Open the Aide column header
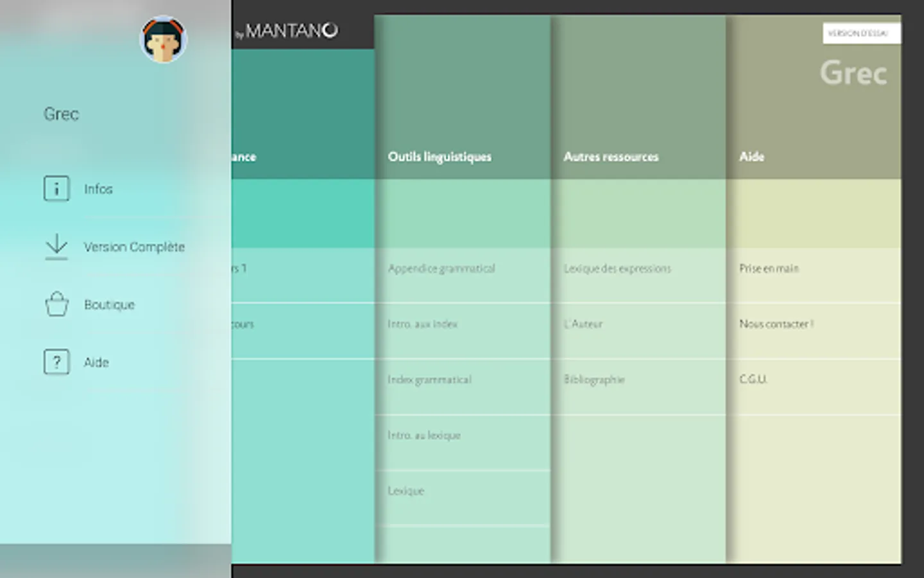The image size is (924, 578). 751,157
